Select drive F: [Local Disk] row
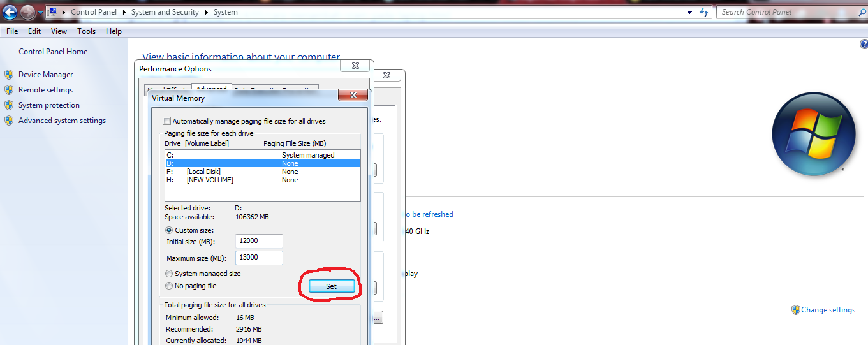This screenshot has width=868, height=345. point(262,172)
